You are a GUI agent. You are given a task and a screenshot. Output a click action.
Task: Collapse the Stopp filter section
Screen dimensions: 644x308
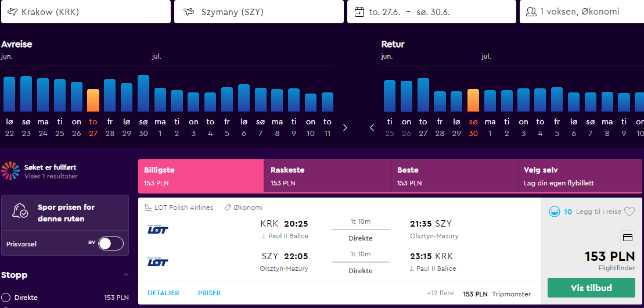tap(126, 275)
